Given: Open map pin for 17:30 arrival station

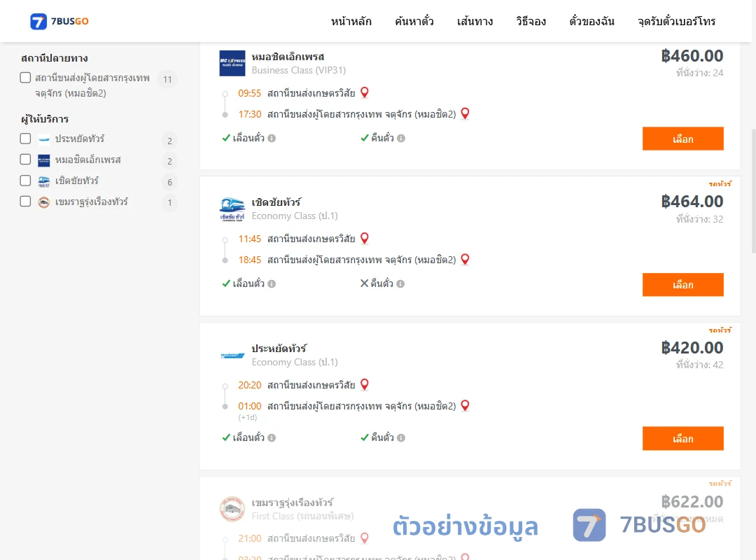Looking at the screenshot, I should 465,113.
